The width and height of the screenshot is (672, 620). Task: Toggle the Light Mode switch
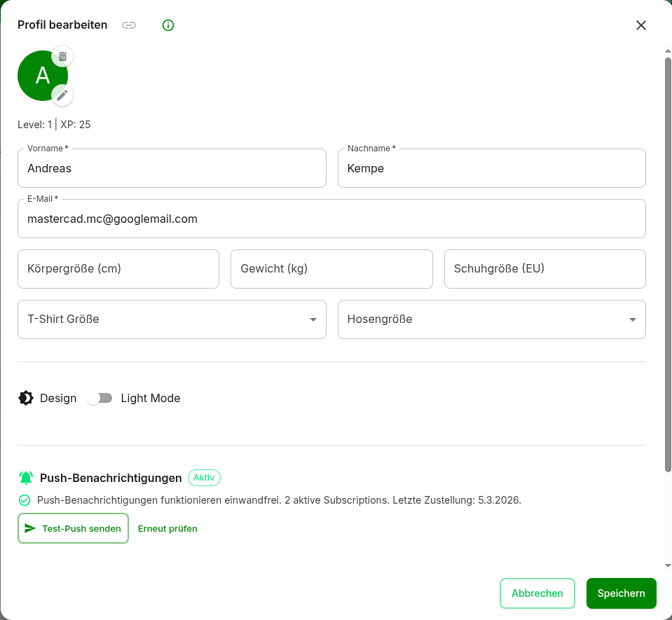[99, 398]
